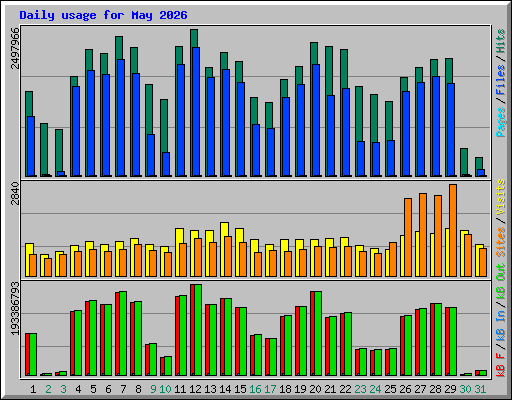This screenshot has height=400, width=512.
Task: Click the green kB Out bar for day 20
Action: tap(318, 333)
